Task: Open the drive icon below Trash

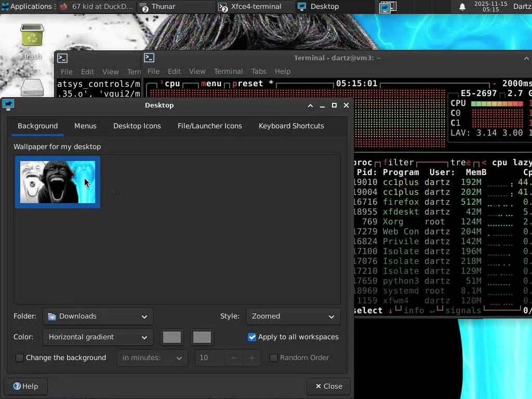Action: click(x=32, y=88)
